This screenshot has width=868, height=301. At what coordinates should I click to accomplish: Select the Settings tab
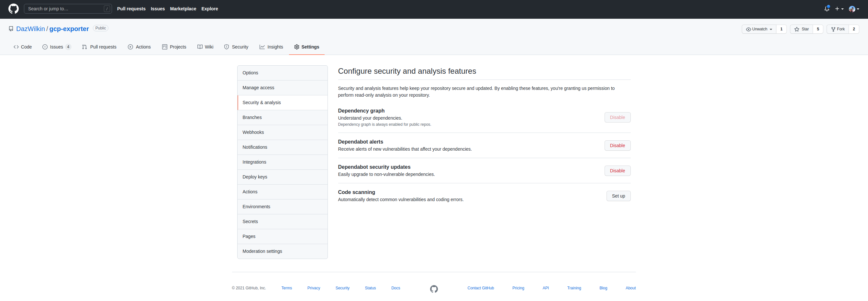point(306,47)
